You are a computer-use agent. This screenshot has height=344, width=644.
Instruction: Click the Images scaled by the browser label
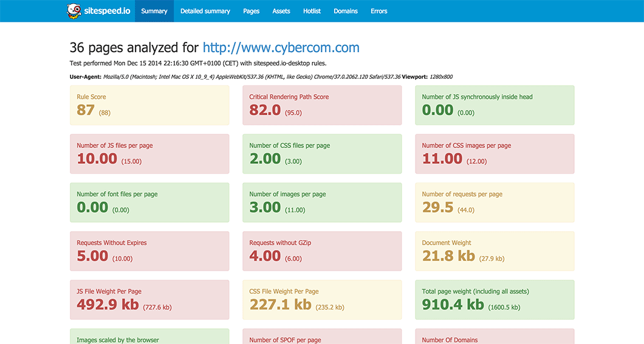(118, 340)
